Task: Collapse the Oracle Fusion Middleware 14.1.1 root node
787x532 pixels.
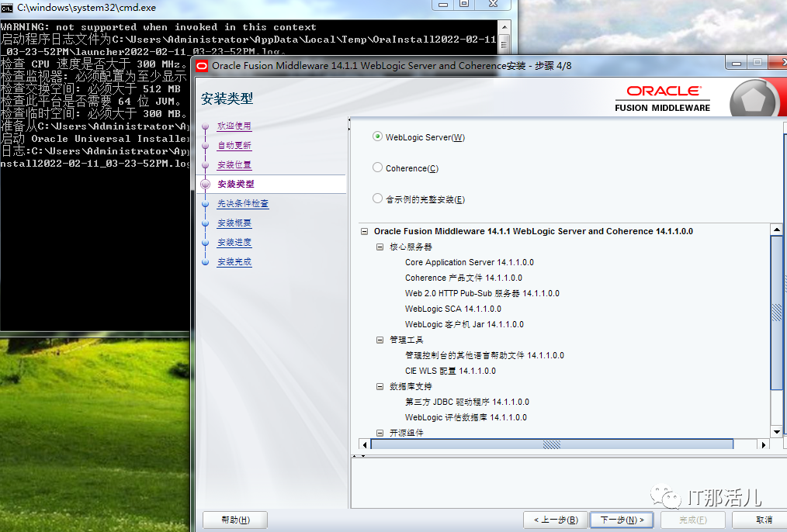Action: click(x=364, y=231)
